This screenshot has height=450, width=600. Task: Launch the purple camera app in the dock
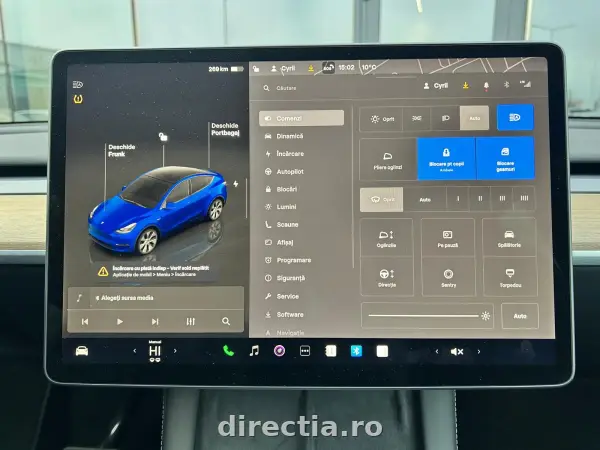coord(279,351)
